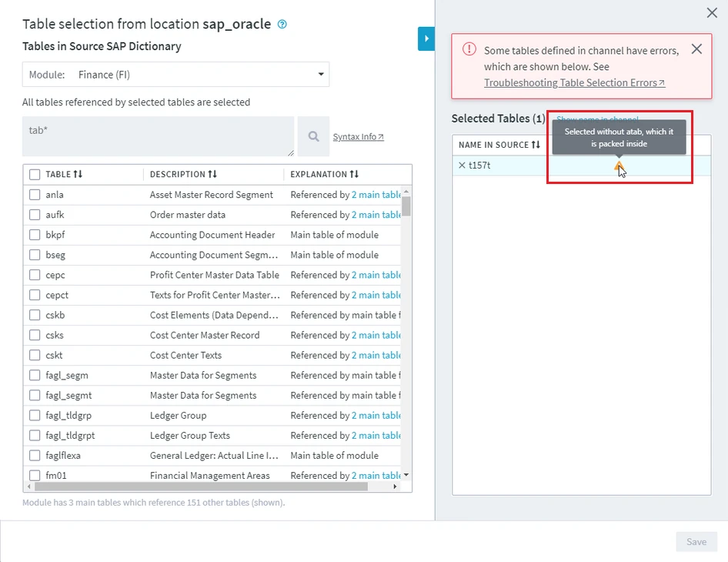Sort by the NAME IN SOURCE column
Screen dimensions: 728x562
click(x=536, y=145)
